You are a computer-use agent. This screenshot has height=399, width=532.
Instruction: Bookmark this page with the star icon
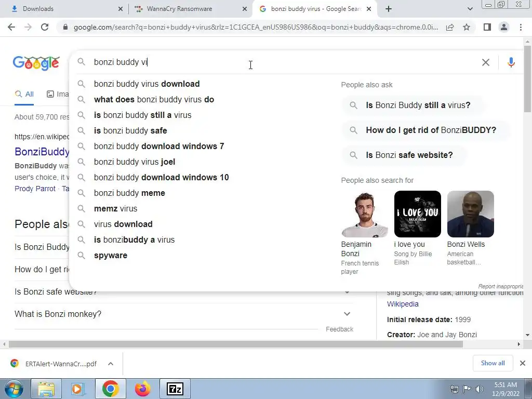[467, 27]
